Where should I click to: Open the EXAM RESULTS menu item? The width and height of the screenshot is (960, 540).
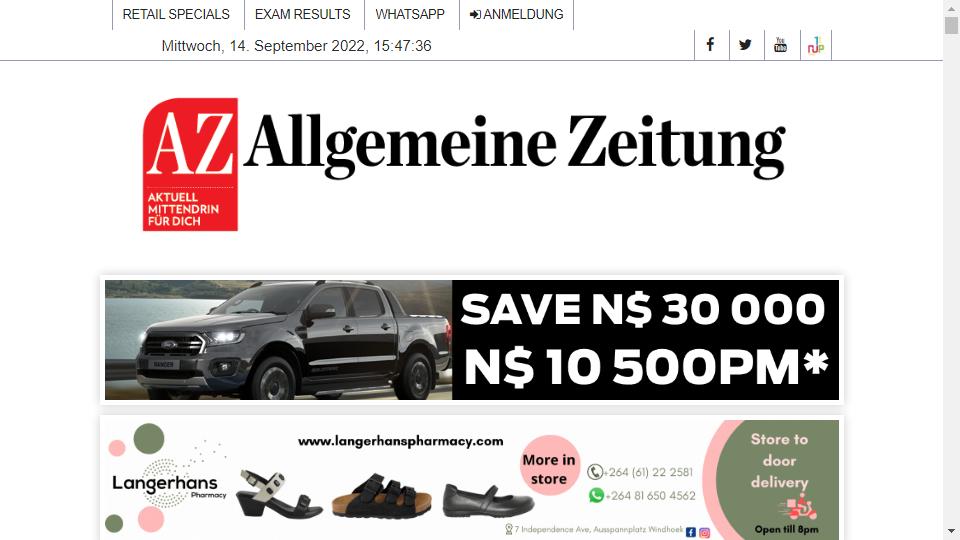pyautogui.click(x=302, y=14)
